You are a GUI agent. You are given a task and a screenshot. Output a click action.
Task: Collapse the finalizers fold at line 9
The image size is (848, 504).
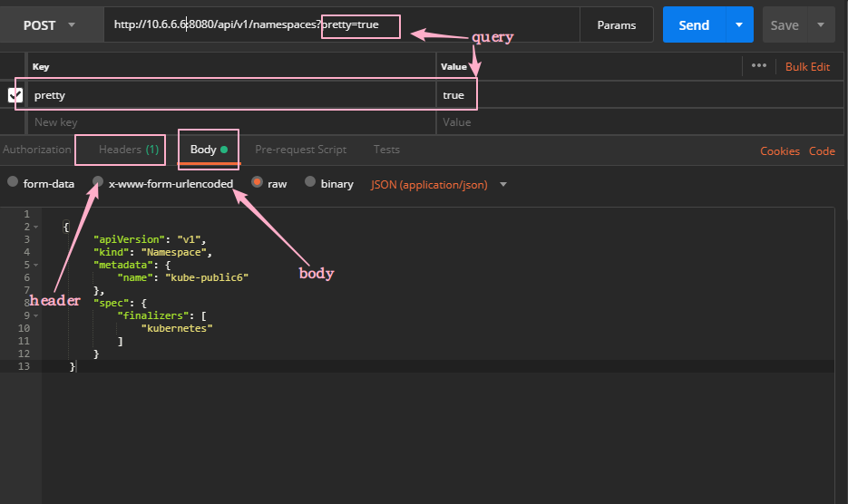(x=36, y=315)
